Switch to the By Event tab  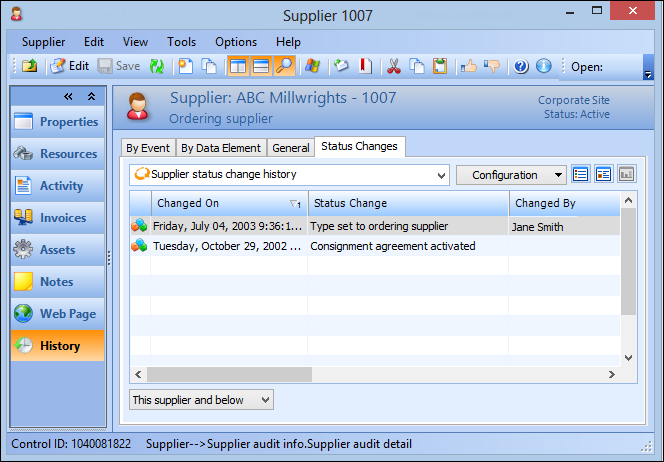pos(148,148)
